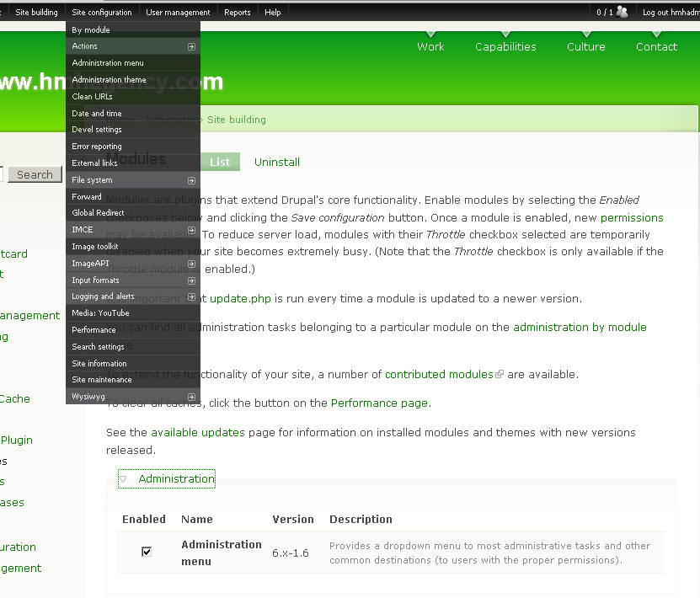Click the Search button
700x598 pixels.
click(x=35, y=174)
